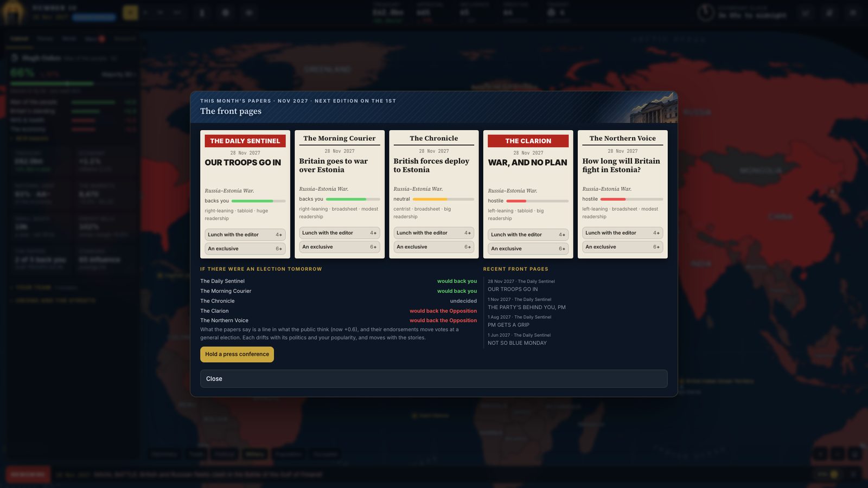Open recent front page 'THE PARTY'S BEHIND YOU, PM'

pyautogui.click(x=527, y=307)
